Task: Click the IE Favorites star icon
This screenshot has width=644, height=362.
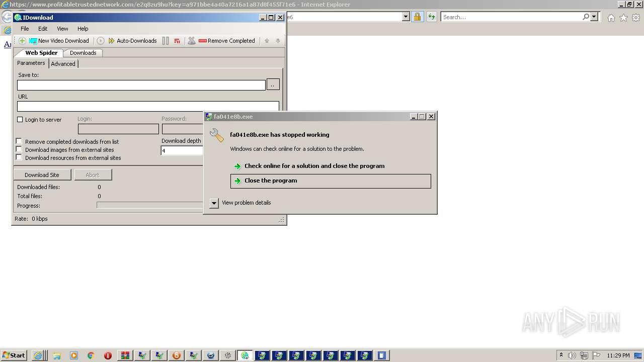Action: [623, 18]
